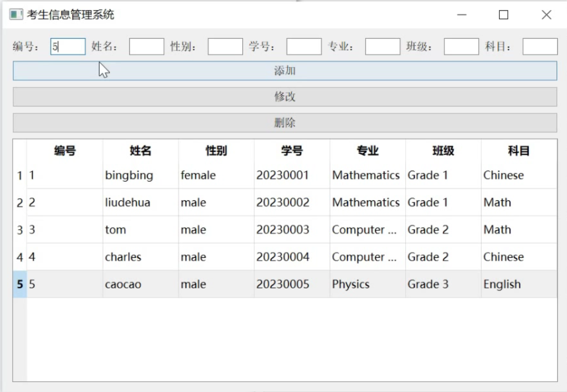The image size is (567, 392).
Task: Click the 专业 column header
Action: pyautogui.click(x=368, y=150)
